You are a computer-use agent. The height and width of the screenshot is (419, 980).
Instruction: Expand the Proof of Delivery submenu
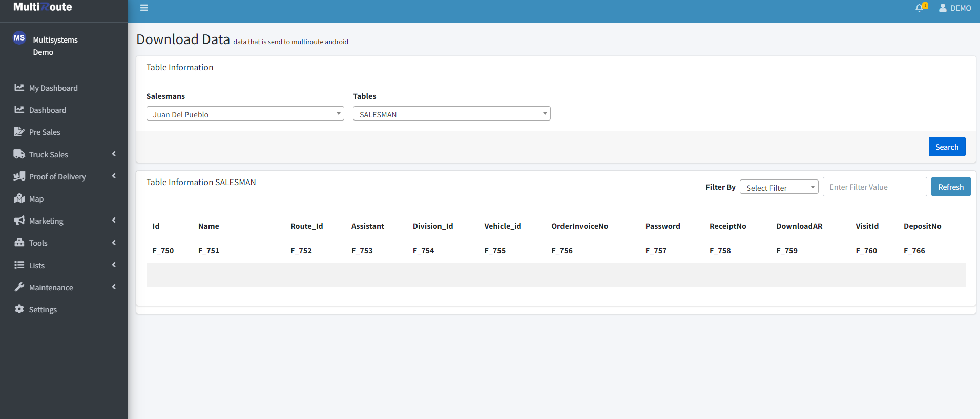point(114,176)
